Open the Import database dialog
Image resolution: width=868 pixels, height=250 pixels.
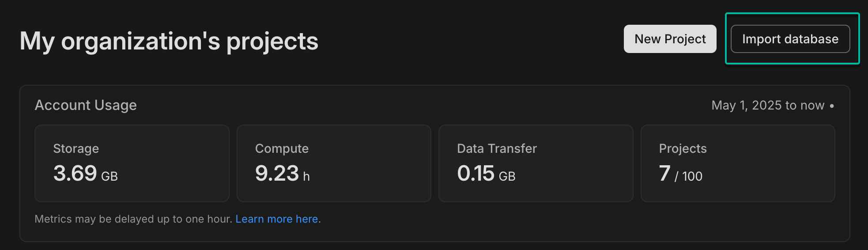click(x=790, y=39)
